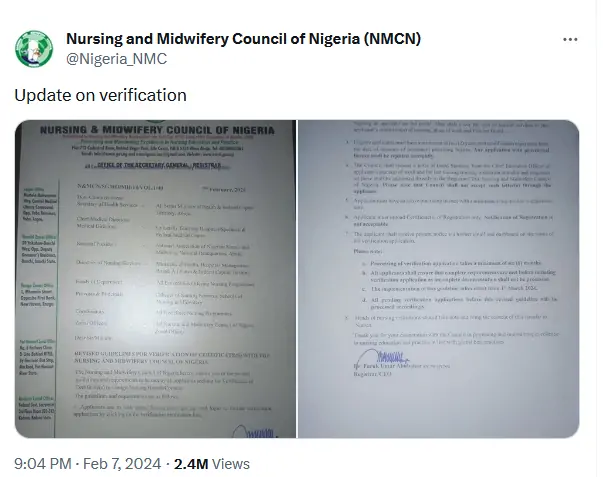Click the NMCN profile avatar
Image resolution: width=603 pixels, height=477 pixels.
pos(35,50)
